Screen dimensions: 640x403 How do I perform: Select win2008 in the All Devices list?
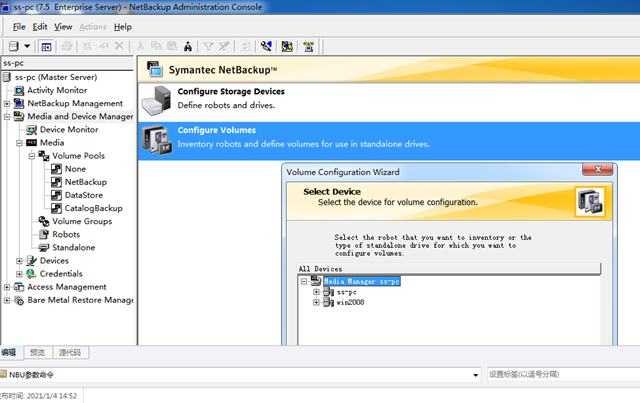[x=350, y=303]
